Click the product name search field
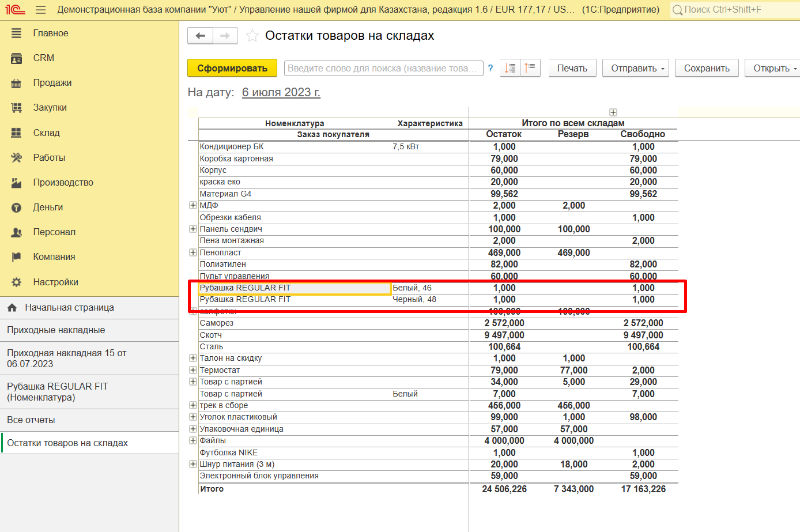The image size is (800, 532). pyautogui.click(x=383, y=68)
